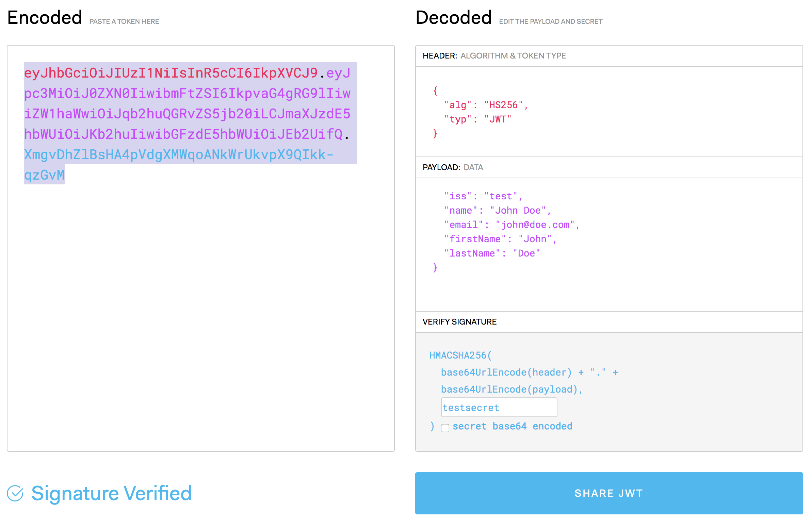Click the PAYLOAD: DATA section label

452,167
